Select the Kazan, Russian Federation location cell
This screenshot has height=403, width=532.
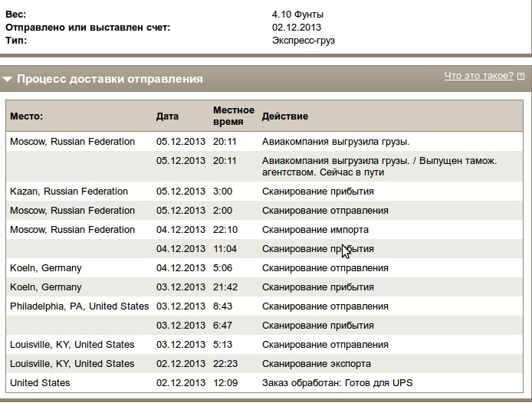69,192
